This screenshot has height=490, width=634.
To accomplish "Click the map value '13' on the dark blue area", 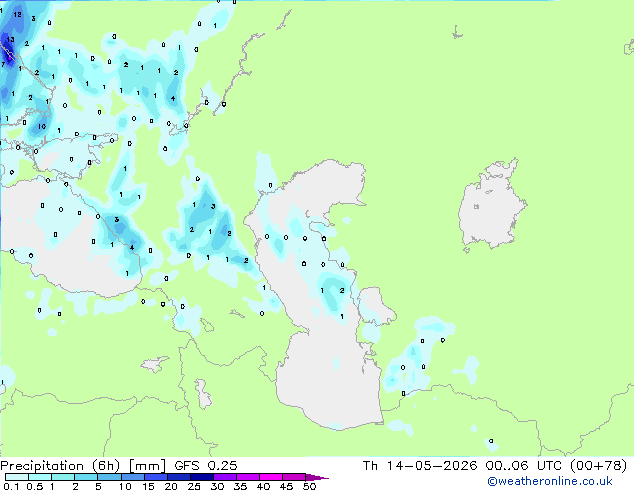I will click(11, 40).
